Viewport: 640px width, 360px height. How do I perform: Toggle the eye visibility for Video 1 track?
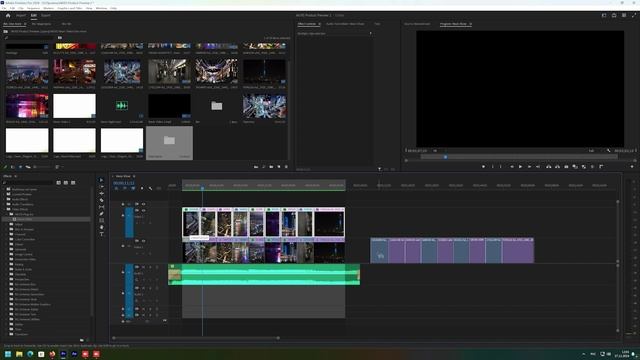coord(143,241)
